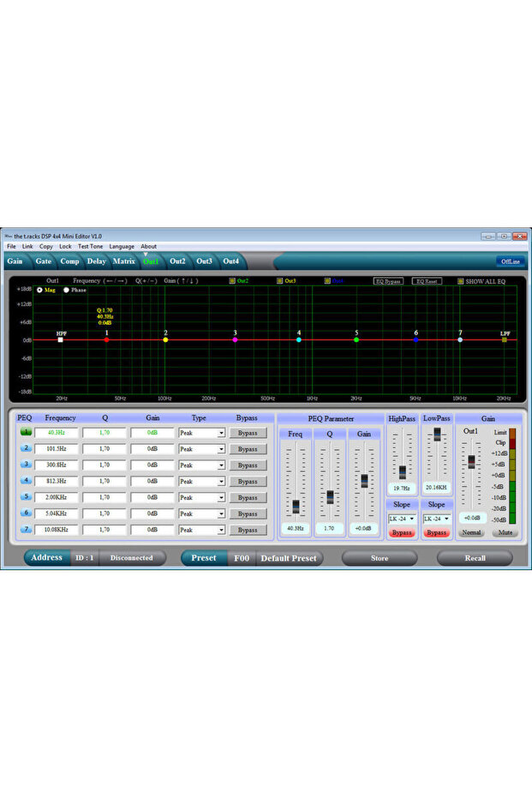Pick the magenta band 3 EQ point

pyautogui.click(x=236, y=340)
